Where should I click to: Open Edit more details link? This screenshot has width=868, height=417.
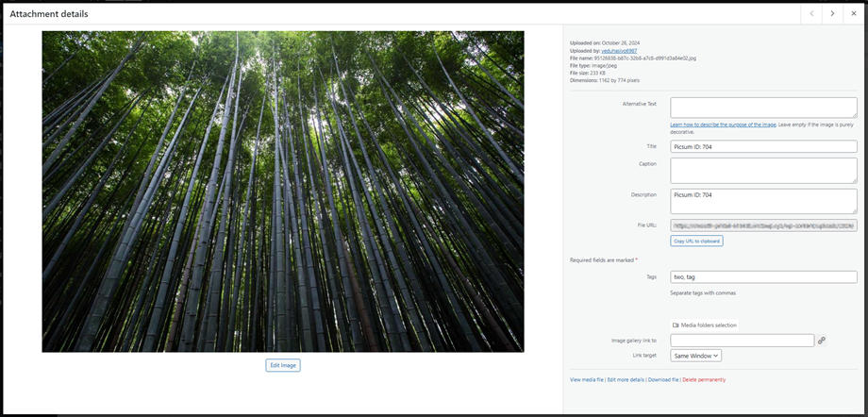pos(625,379)
